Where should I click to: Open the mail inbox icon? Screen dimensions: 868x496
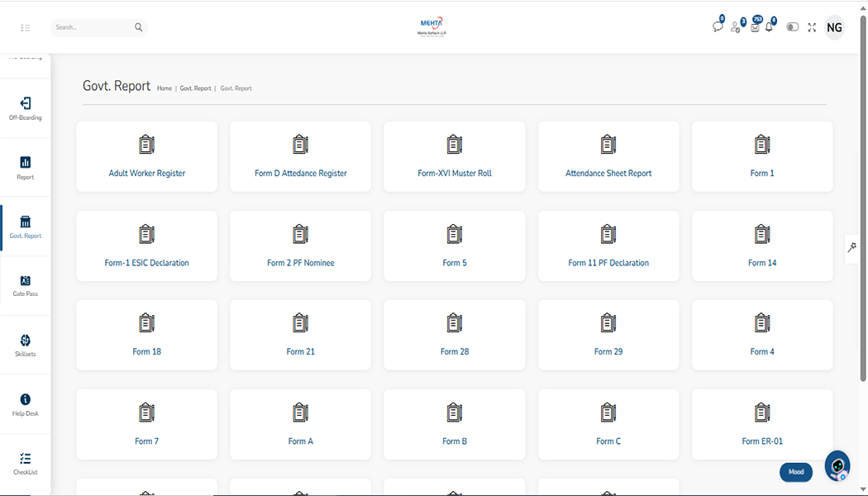click(x=755, y=27)
